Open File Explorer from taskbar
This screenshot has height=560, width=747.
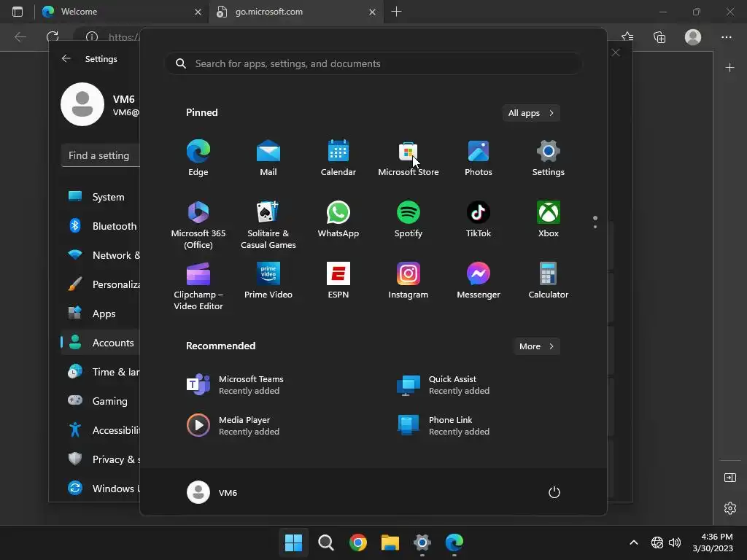pos(390,542)
